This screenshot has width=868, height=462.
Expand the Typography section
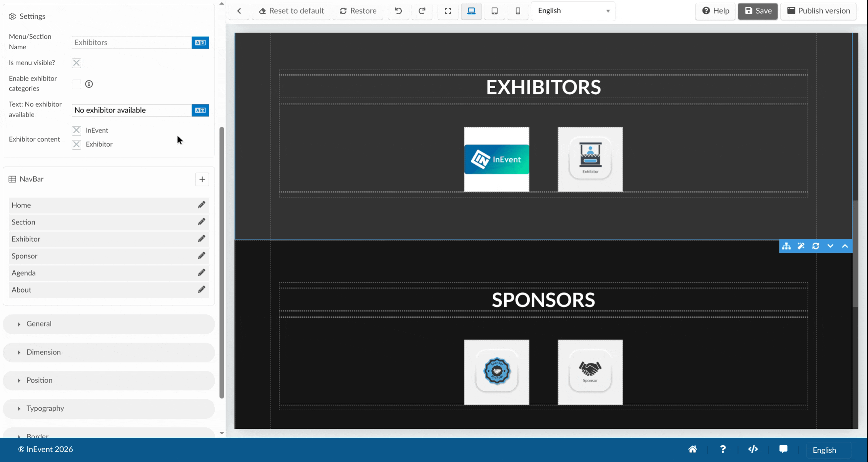point(108,408)
